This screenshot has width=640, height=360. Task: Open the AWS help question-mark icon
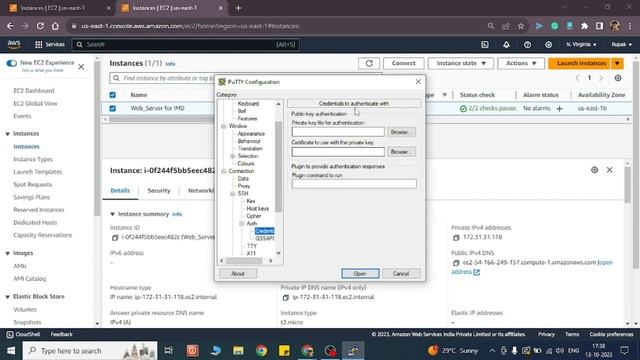[x=527, y=44]
